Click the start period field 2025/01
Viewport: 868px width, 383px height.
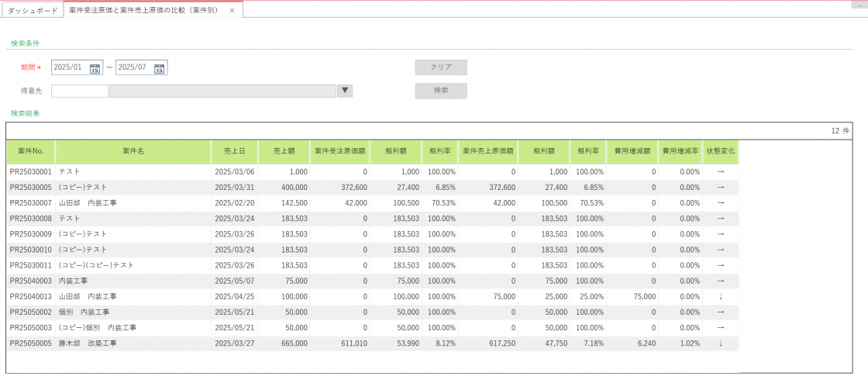point(70,68)
